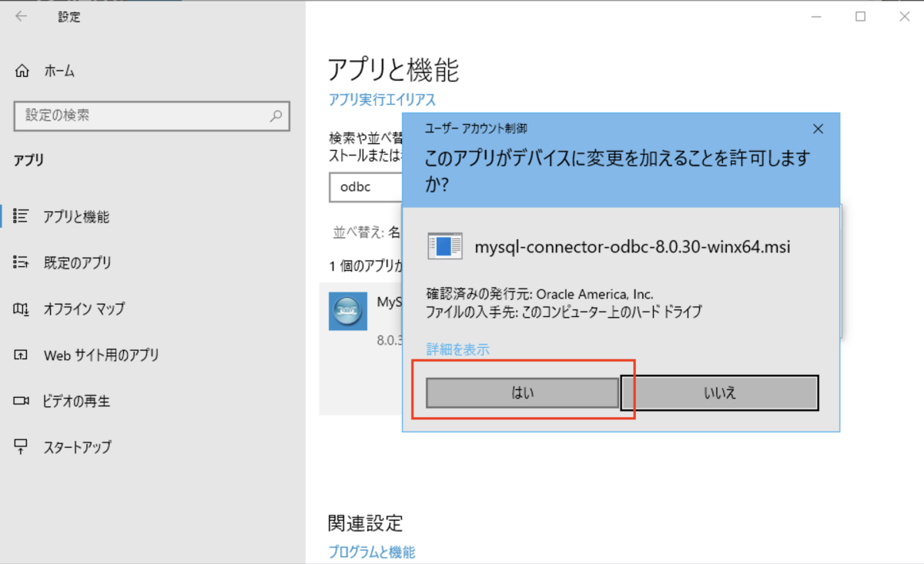Click the 既定のアプリ sidebar icon

[22, 262]
